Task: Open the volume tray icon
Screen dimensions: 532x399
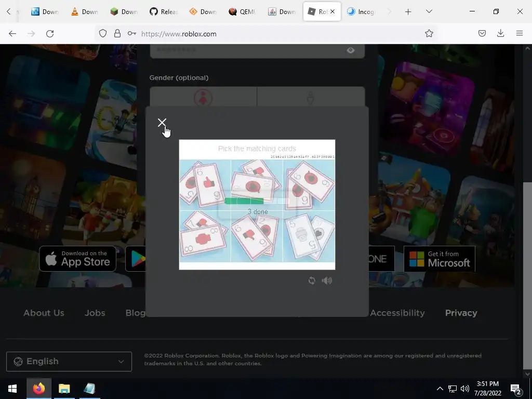Action: coord(465,389)
